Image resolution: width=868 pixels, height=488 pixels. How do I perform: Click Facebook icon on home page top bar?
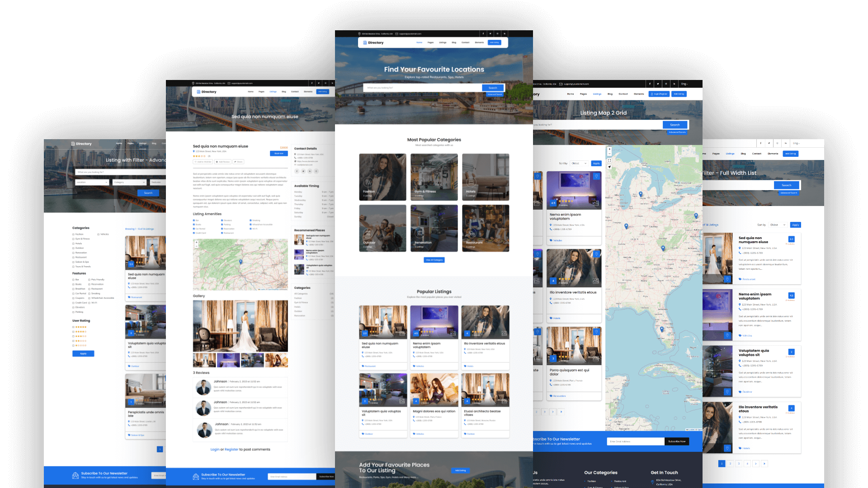pos(483,33)
